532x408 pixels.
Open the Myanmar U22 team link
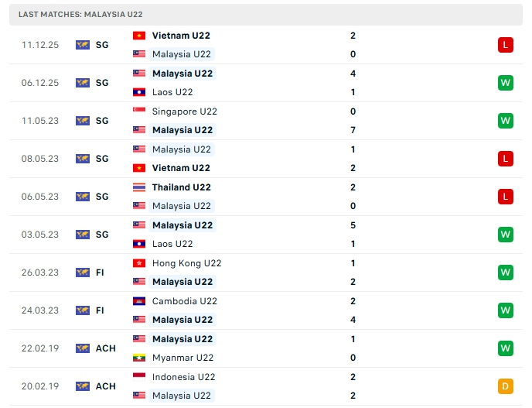pyautogui.click(x=182, y=358)
